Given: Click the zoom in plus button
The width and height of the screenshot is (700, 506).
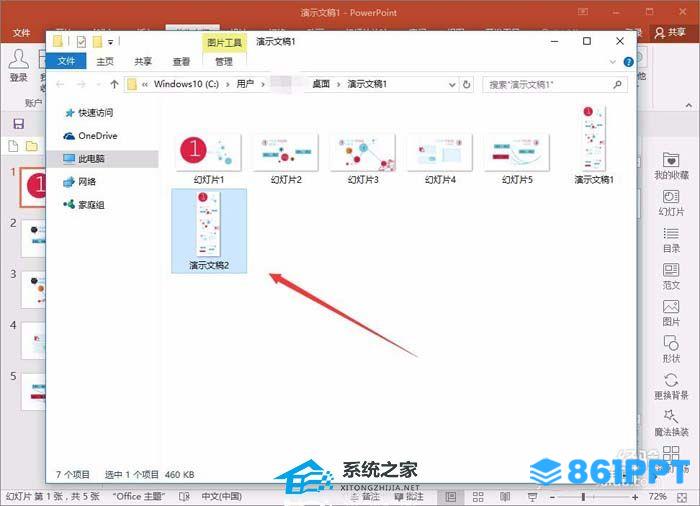Looking at the screenshot, I should [635, 497].
